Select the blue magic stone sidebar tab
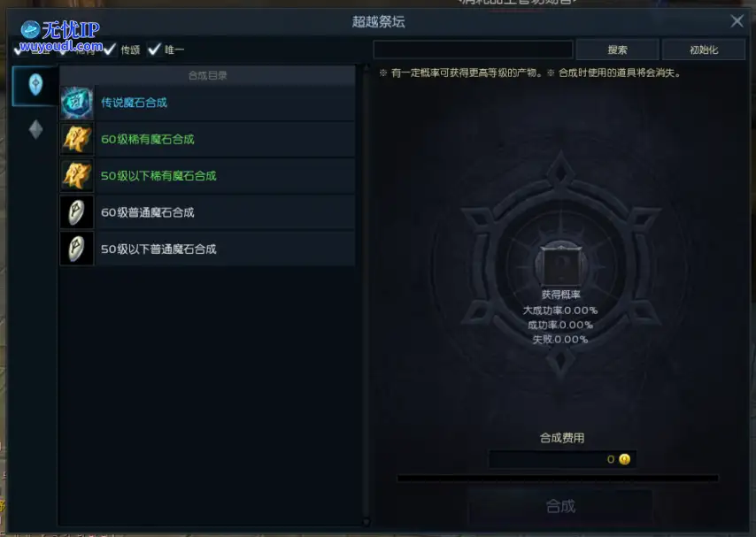The image size is (756, 537). (x=35, y=85)
